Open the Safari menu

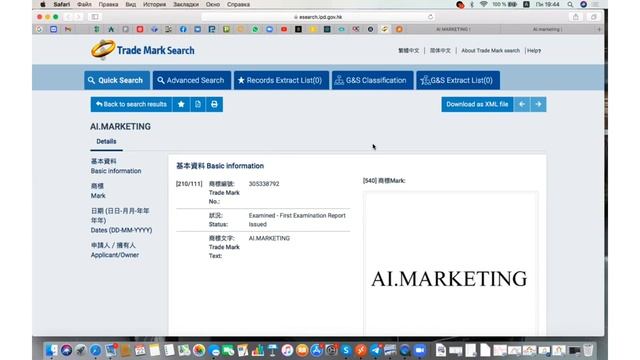[x=62, y=4]
